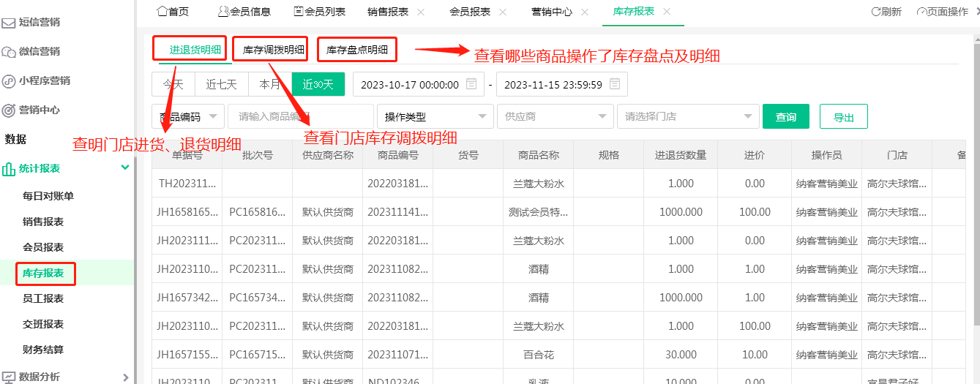Select the 近30天 date range

(x=318, y=84)
